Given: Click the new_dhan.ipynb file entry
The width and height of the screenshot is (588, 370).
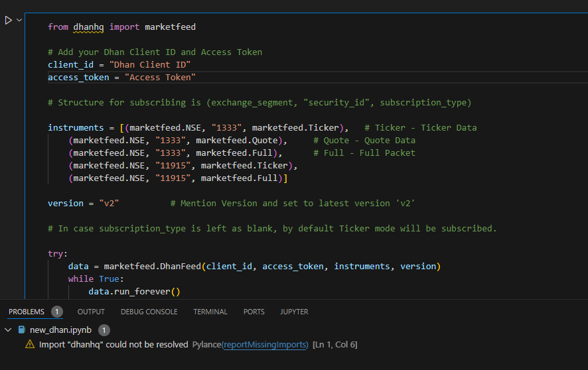Looking at the screenshot, I should coord(60,330).
